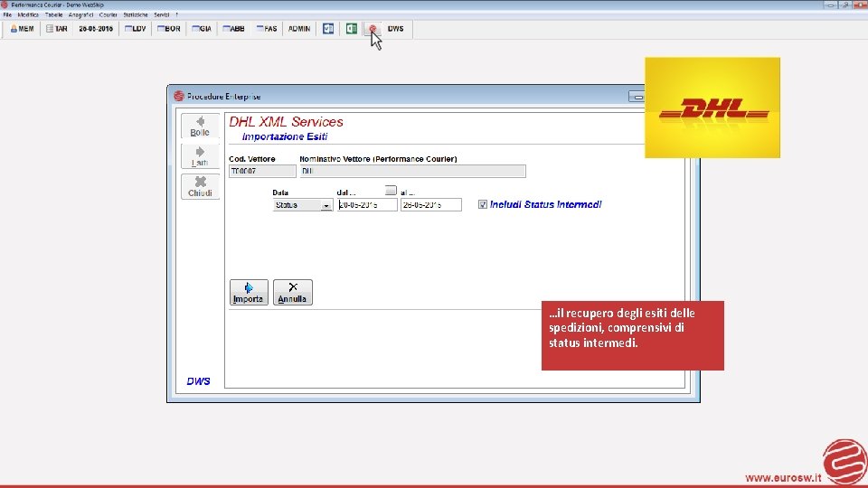
Task: Open the Statistiche menu
Action: click(x=136, y=15)
